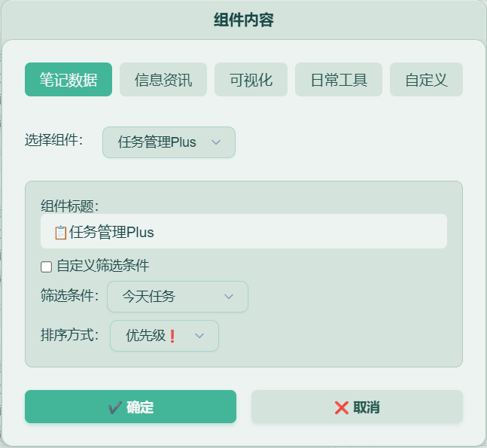Select the 笔记数据 tab
The image size is (487, 448).
68,80
